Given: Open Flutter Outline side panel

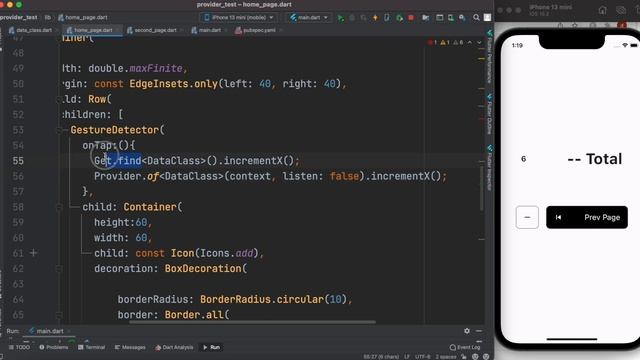Looking at the screenshot, I should (x=489, y=114).
